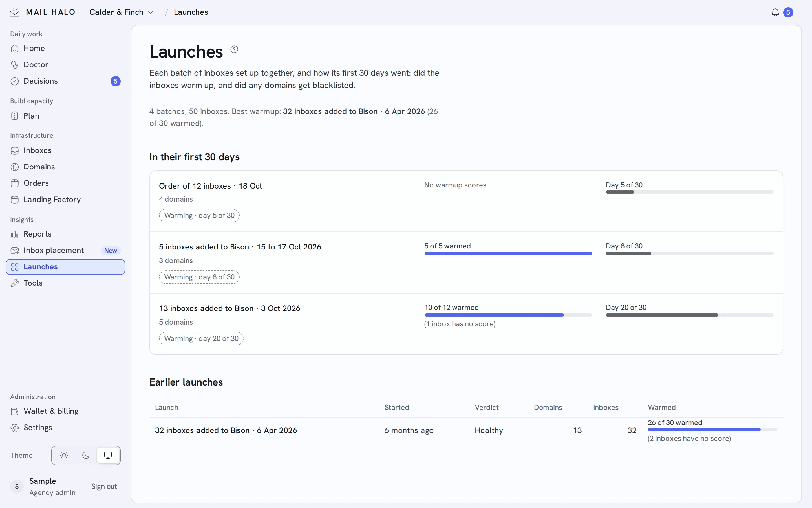Image resolution: width=812 pixels, height=508 pixels.
Task: Click the Sample user avatar
Action: pyautogui.click(x=17, y=487)
